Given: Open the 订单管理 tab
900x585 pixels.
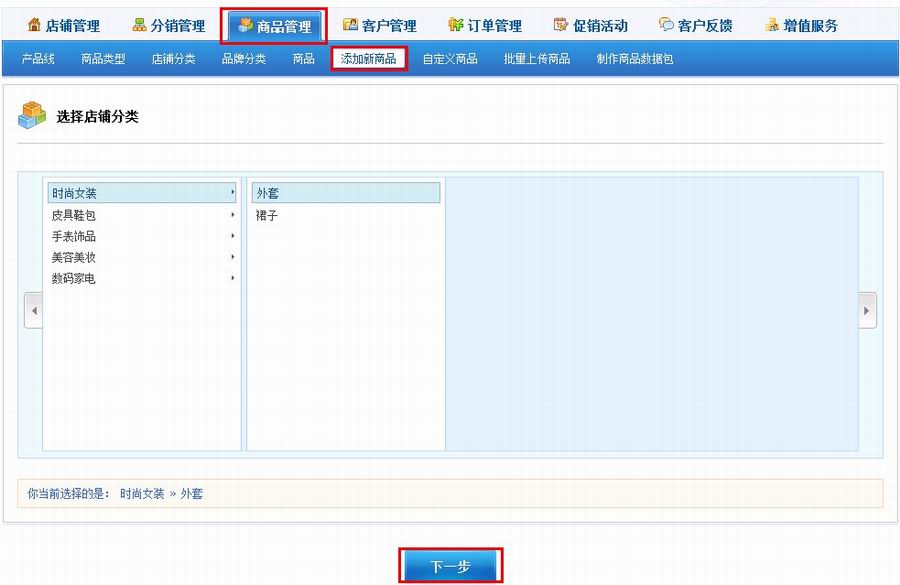Looking at the screenshot, I should [x=486, y=25].
